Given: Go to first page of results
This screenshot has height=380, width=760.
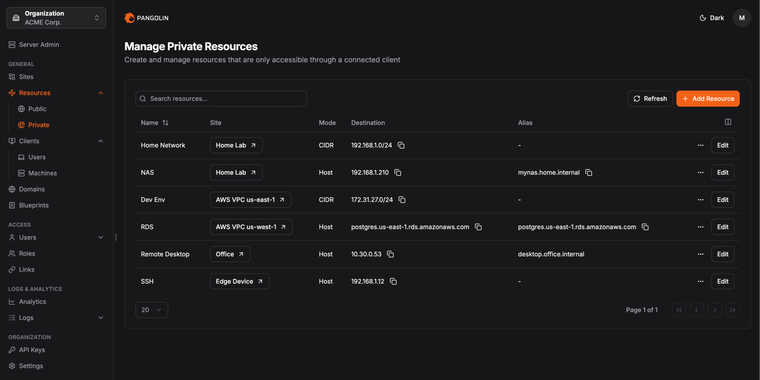Looking at the screenshot, I should [679, 310].
